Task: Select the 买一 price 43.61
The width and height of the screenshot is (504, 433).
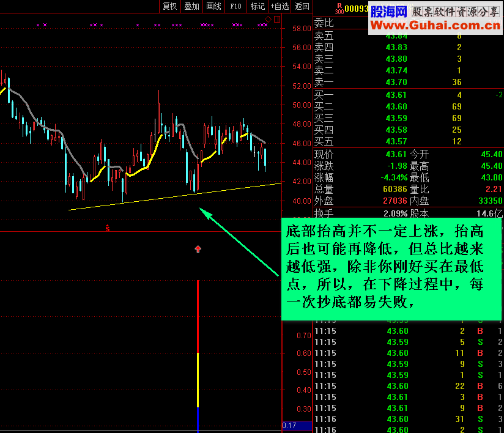Action: coord(396,95)
